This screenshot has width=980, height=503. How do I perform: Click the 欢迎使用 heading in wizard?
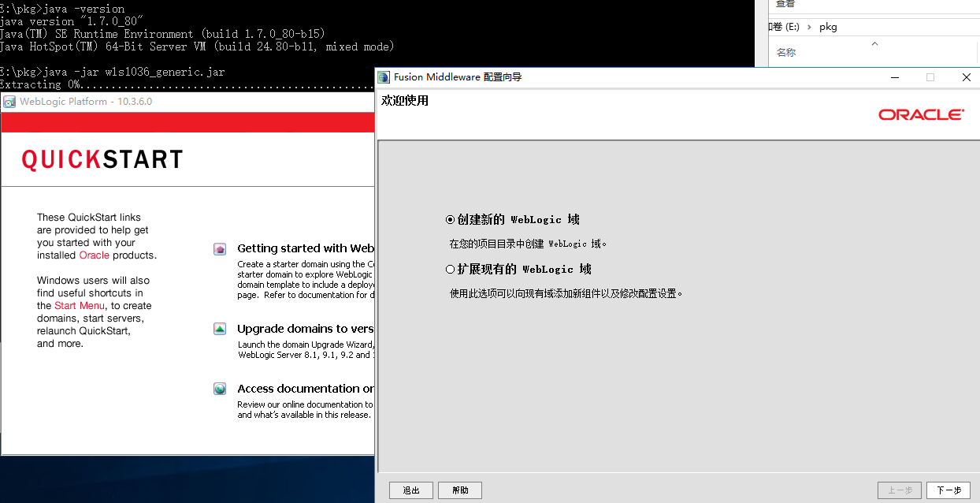pos(405,101)
